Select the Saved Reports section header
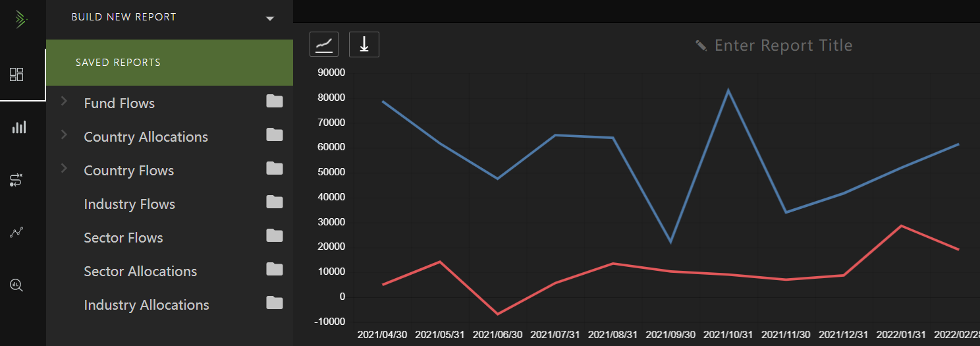 (x=169, y=63)
